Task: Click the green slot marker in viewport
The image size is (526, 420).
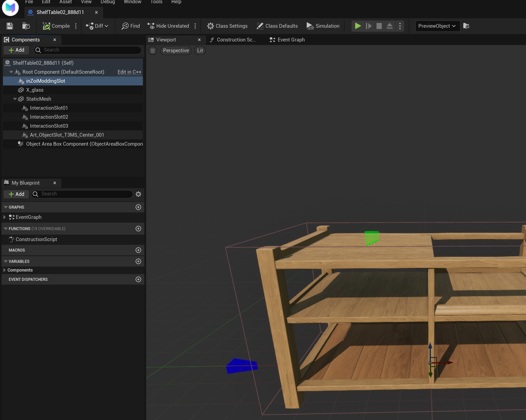Action: 372,238
